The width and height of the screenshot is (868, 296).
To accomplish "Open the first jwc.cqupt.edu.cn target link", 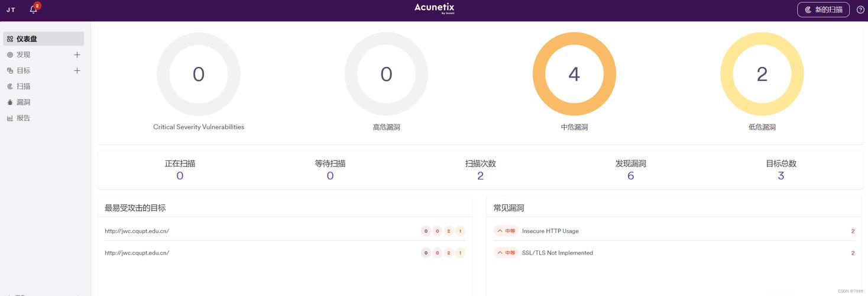I will (137, 231).
